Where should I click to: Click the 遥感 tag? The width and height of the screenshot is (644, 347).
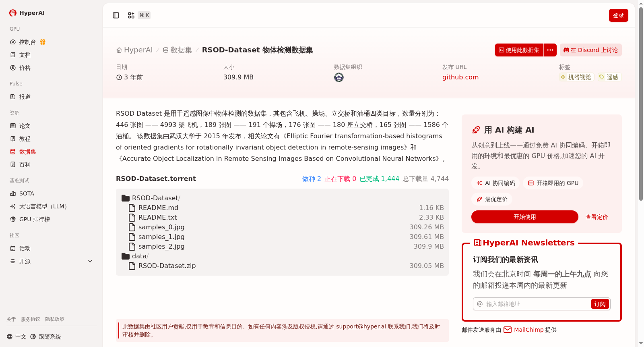[609, 77]
